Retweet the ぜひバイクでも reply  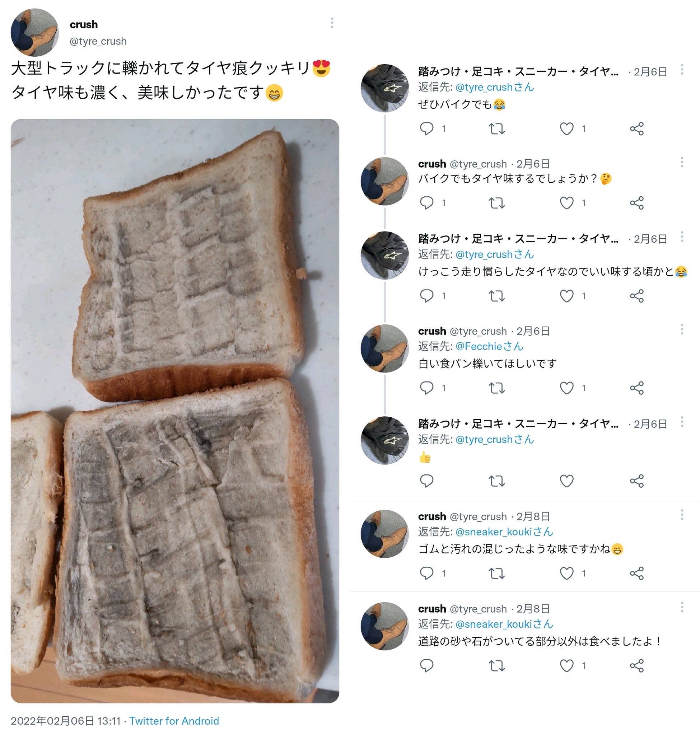coord(497,129)
